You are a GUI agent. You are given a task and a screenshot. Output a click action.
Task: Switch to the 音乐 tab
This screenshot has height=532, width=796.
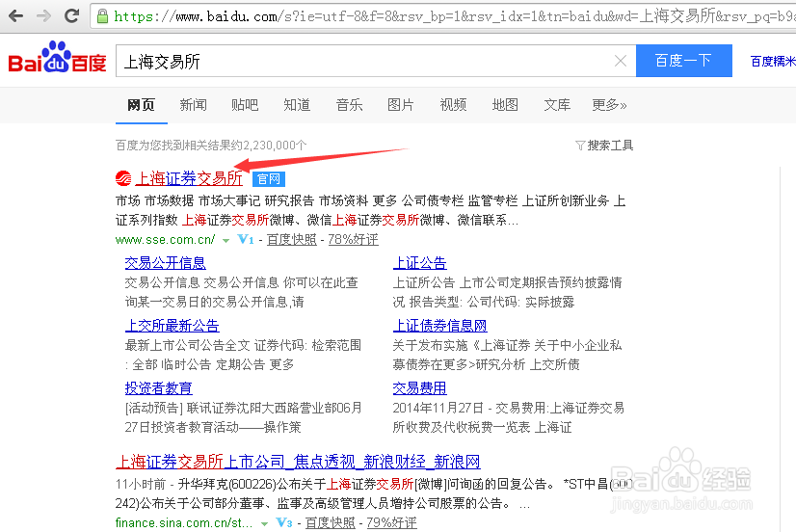[x=349, y=105]
